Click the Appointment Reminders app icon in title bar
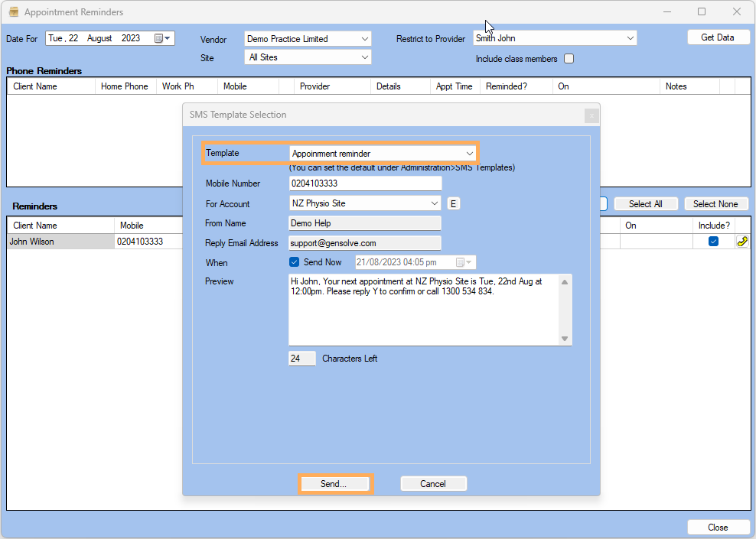Screen dimensions: 756x539 pyautogui.click(x=13, y=12)
